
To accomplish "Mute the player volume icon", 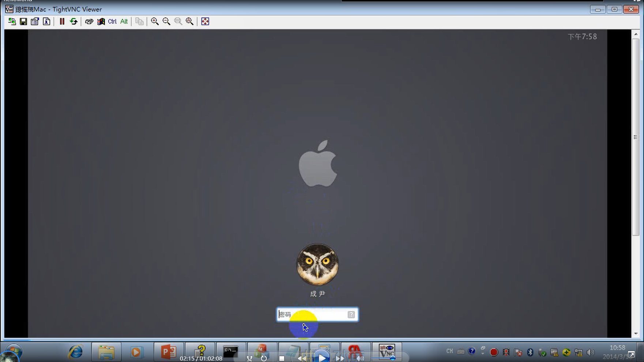I will click(x=360, y=358).
